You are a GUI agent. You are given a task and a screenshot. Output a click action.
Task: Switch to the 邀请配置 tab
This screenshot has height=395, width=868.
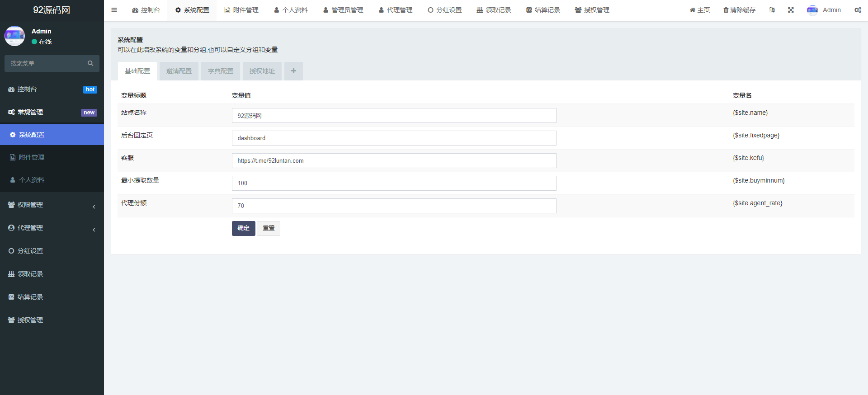click(179, 71)
